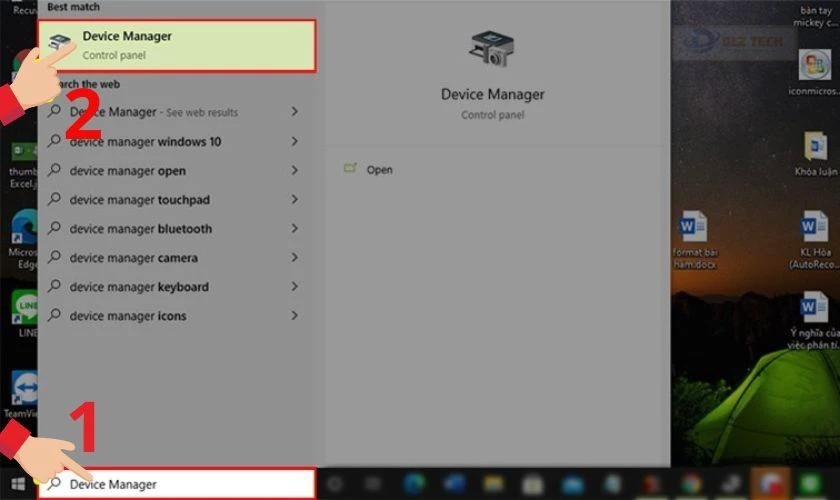Select the thumb Excel file on desktop
This screenshot has height=500, width=840.
pos(24,165)
